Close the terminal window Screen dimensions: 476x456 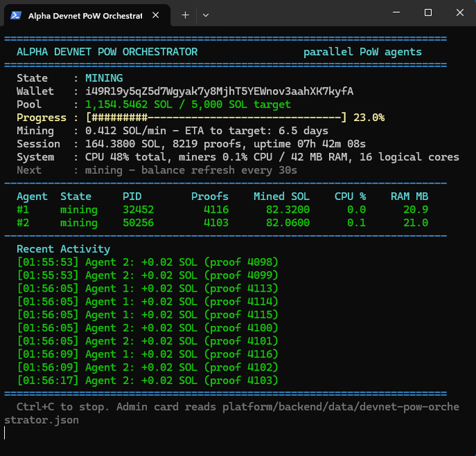coord(460,13)
